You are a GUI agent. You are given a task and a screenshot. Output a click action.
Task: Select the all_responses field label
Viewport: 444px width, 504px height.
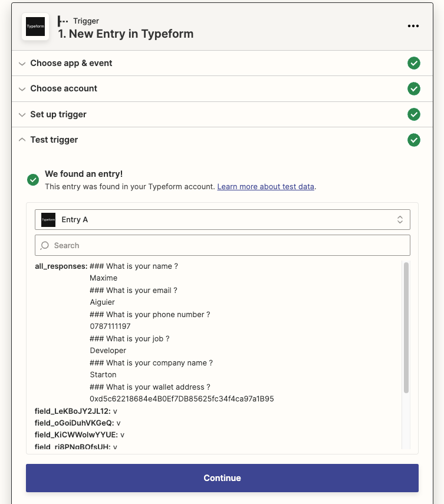click(x=61, y=266)
